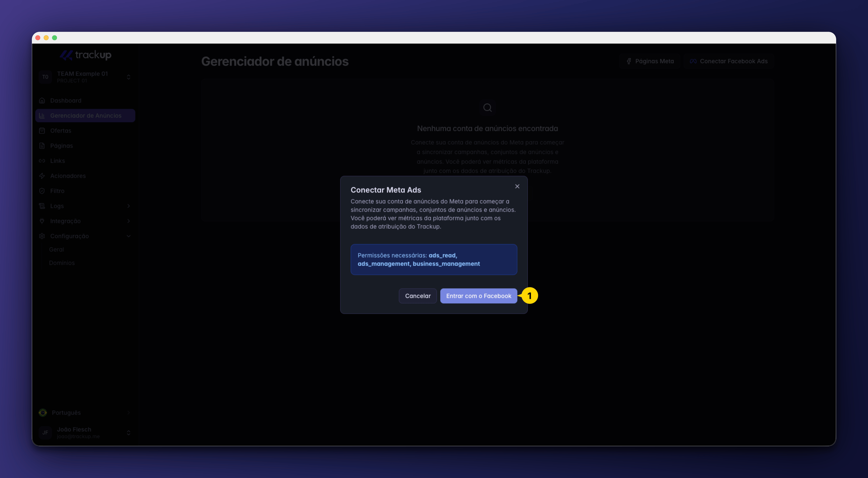This screenshot has width=868, height=478.
Task: Click the Meta logo icon in Conectar Facebook Ads
Action: (693, 61)
